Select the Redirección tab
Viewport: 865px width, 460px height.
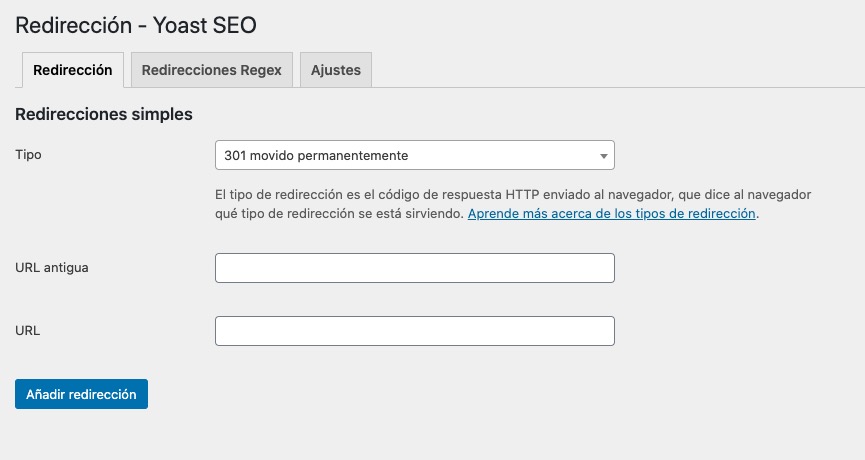click(72, 71)
